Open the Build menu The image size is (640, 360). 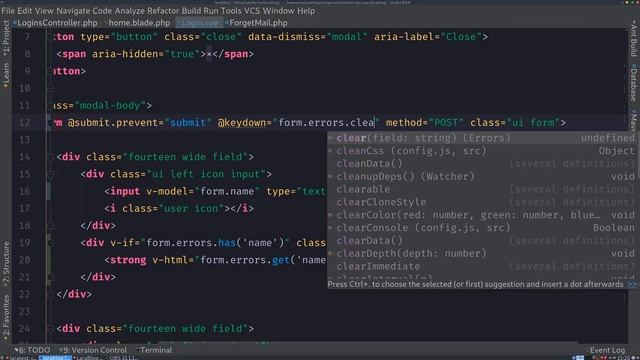point(191,11)
